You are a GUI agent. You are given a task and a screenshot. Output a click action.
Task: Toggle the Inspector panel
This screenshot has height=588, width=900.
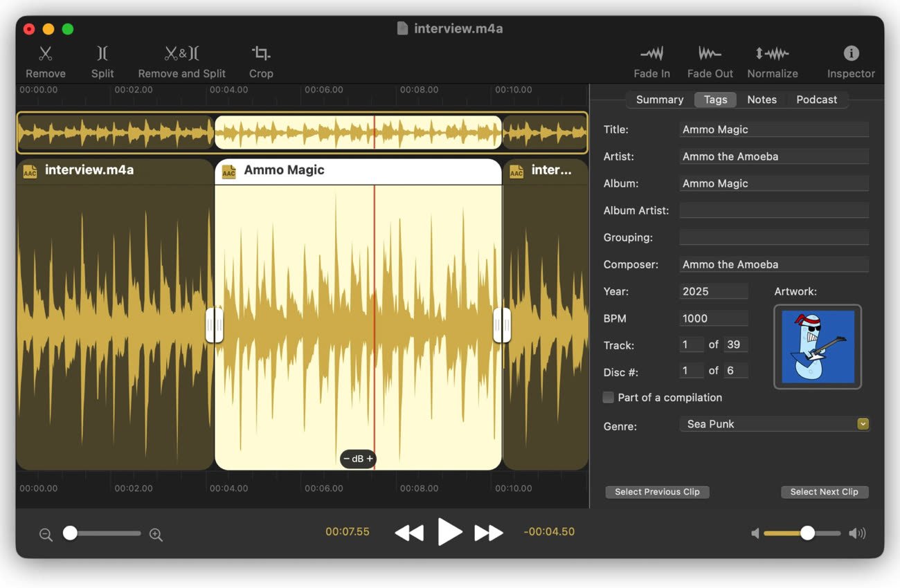coord(851,54)
